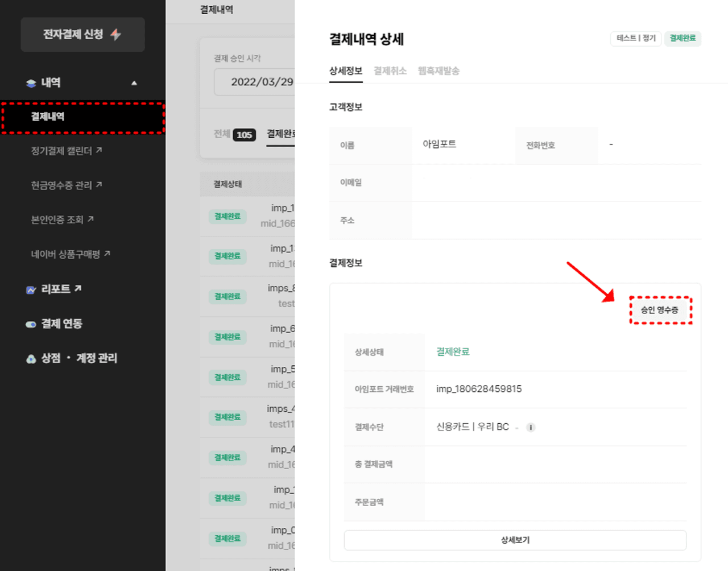Switch to the 결제취소 tab
The image size is (728, 571).
pyautogui.click(x=390, y=71)
